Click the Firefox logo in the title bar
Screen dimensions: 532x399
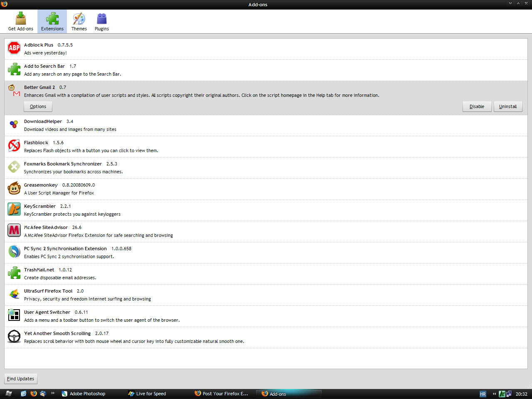click(x=5, y=4)
